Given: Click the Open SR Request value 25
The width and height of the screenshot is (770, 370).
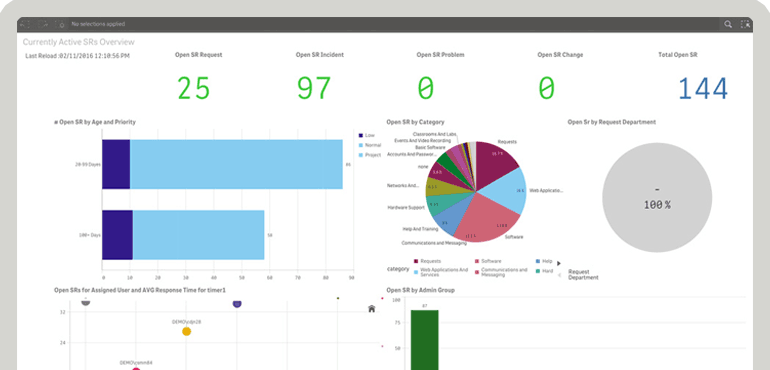Looking at the screenshot, I should coord(193,89).
